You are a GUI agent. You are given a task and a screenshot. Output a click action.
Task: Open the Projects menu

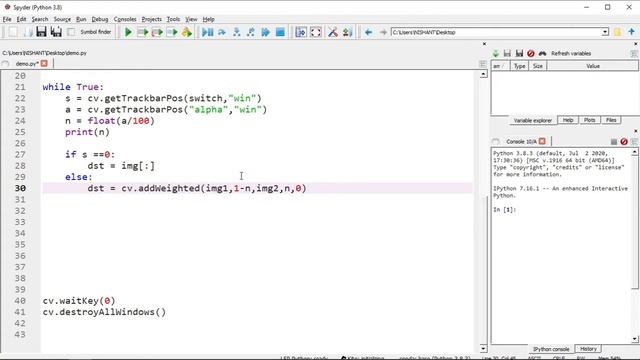151,19
